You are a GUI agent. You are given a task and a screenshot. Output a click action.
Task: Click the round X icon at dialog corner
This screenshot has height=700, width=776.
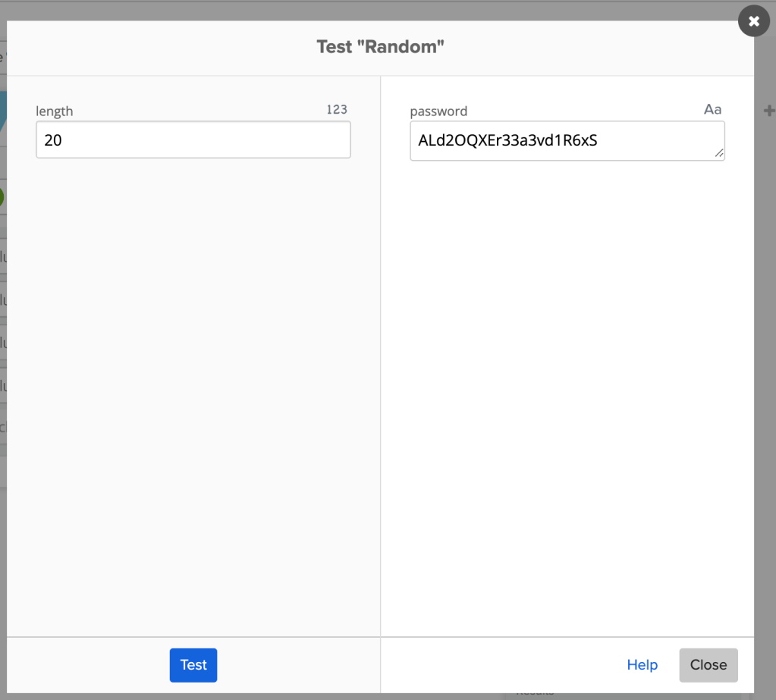click(x=753, y=21)
